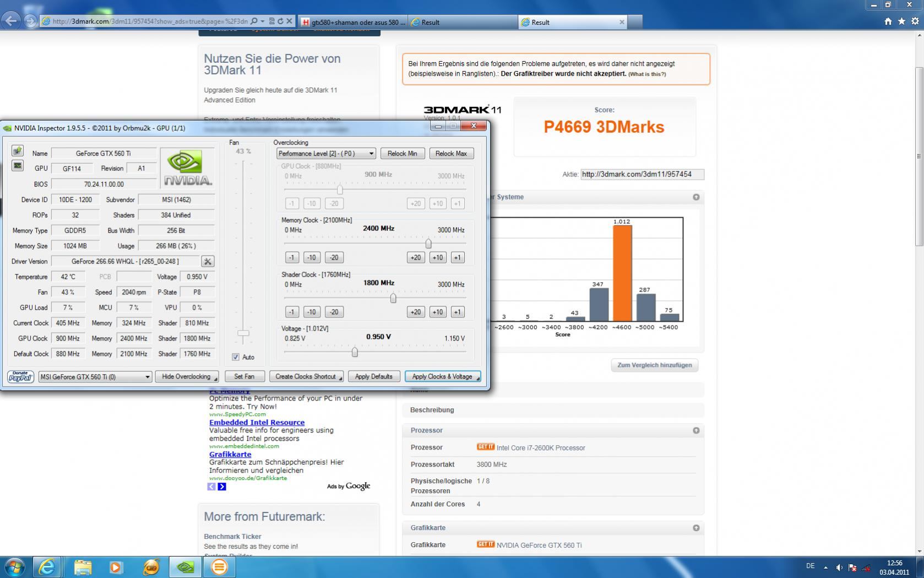Click GET IT badge next to GTX 560 Ti
This screenshot has height=578, width=924.
click(485, 544)
